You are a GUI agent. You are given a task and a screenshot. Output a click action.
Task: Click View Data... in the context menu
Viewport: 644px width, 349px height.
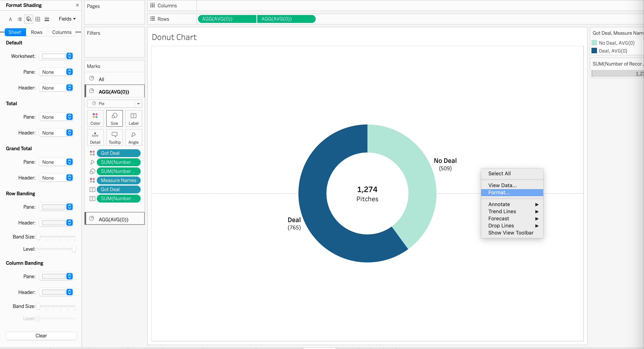pyautogui.click(x=502, y=185)
